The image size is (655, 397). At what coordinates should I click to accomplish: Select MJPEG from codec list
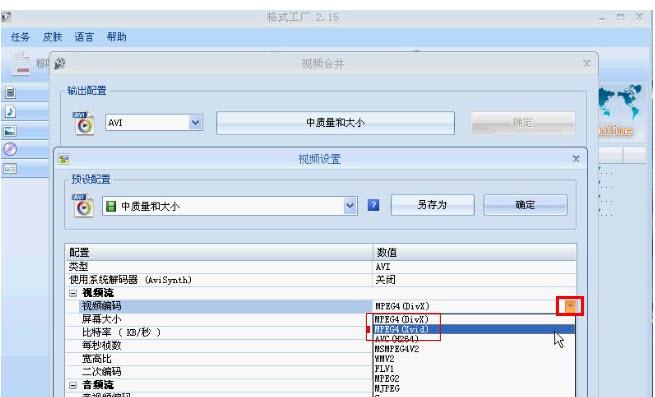pos(474,389)
